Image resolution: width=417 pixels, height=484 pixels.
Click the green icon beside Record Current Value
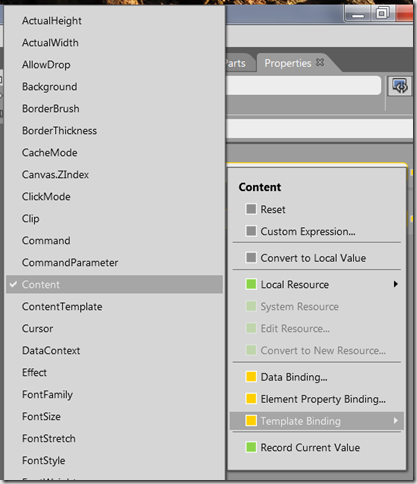tap(251, 447)
